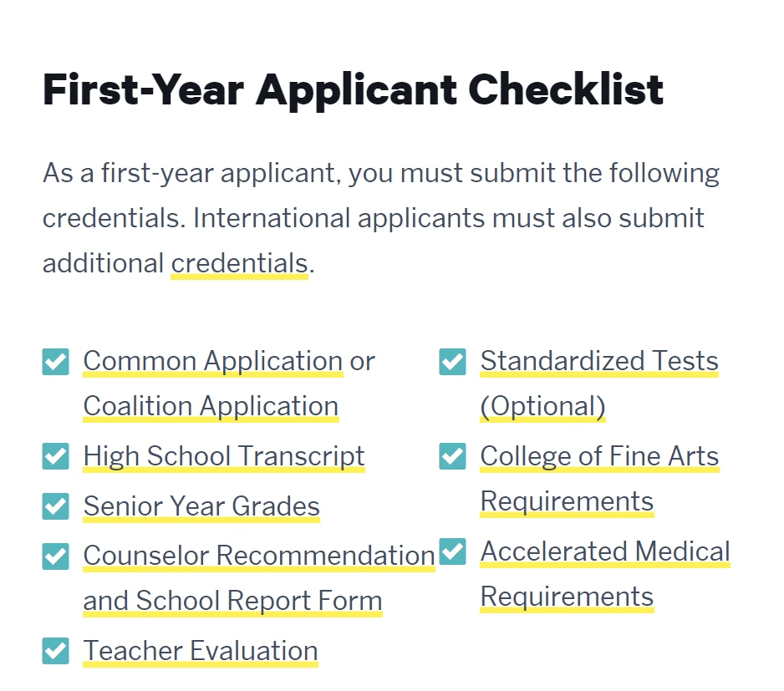Viewport: 784px width, 691px height.
Task: Open Accelerated Medical Requirements link
Action: pos(605,551)
